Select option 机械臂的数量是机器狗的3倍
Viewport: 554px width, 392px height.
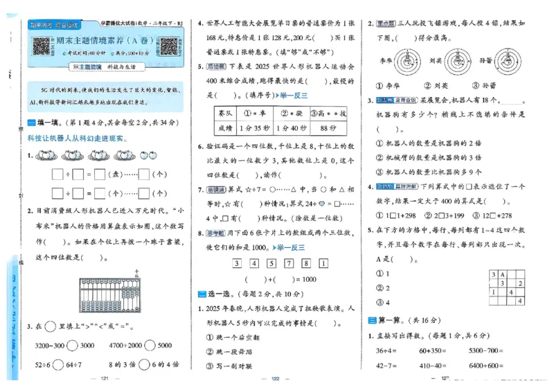coord(429,158)
